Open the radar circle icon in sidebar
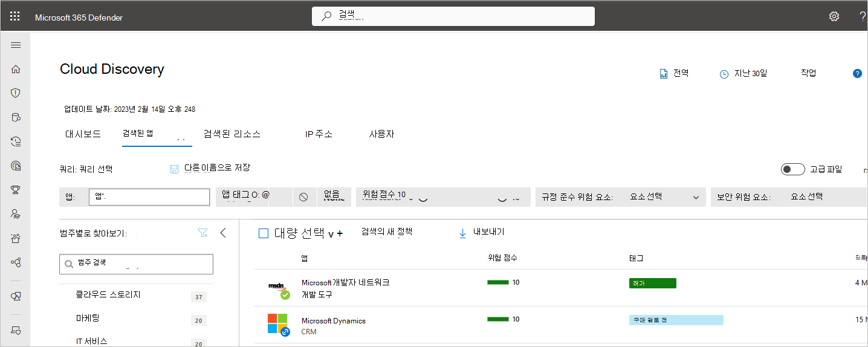 (x=16, y=166)
